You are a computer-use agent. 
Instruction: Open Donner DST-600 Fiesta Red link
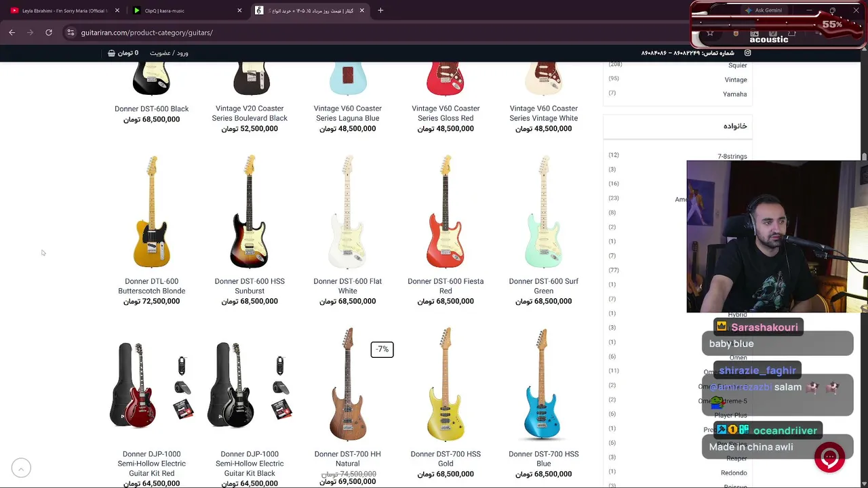[446, 286]
